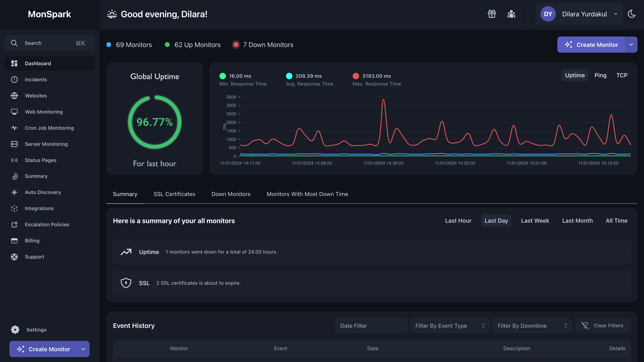Expand top Create Monitor arrow menu

click(x=631, y=45)
